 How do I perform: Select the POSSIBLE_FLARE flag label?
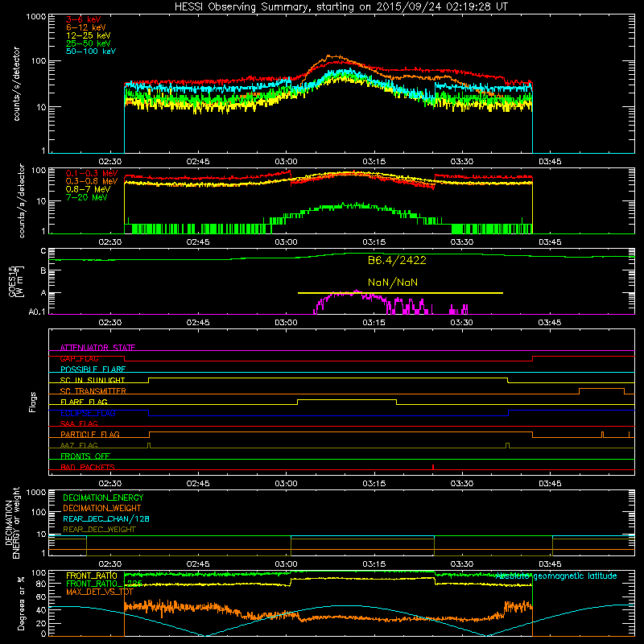93,369
